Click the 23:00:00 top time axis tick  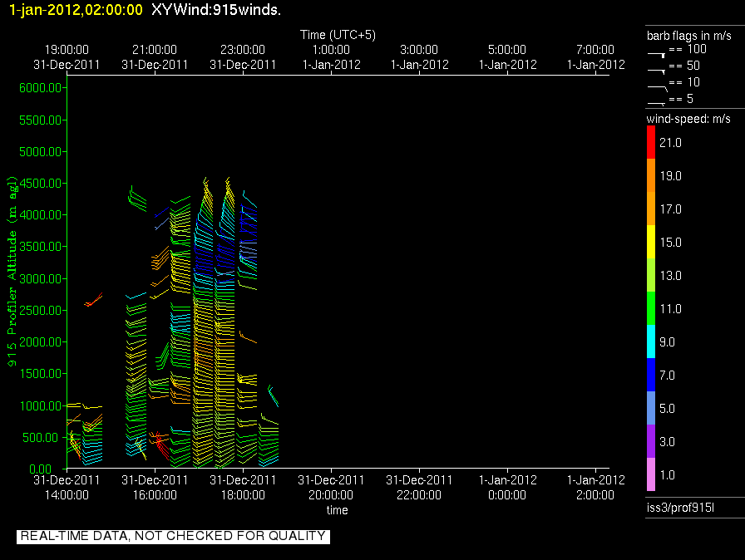click(x=243, y=50)
